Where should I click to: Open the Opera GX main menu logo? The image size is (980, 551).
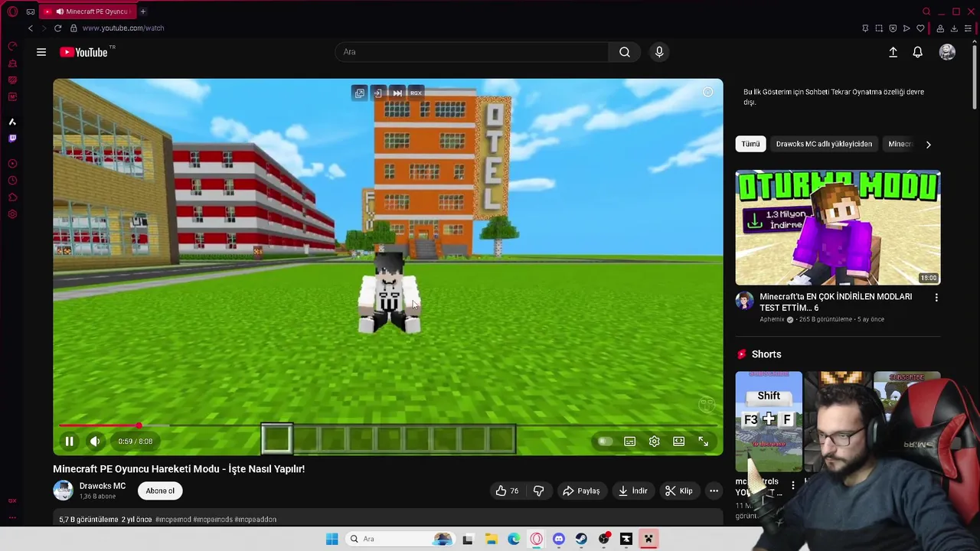coord(12,11)
